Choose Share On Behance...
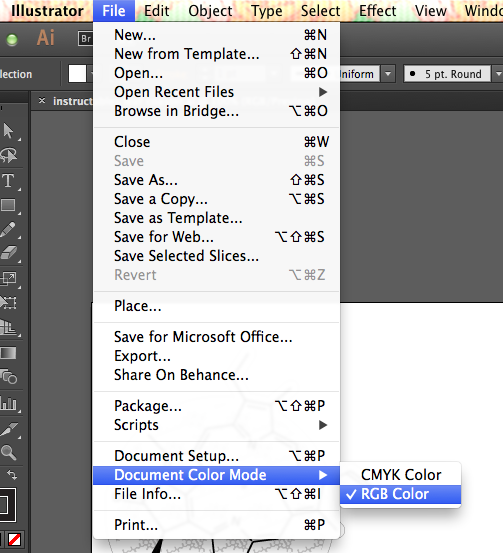503x553 pixels. (216, 375)
